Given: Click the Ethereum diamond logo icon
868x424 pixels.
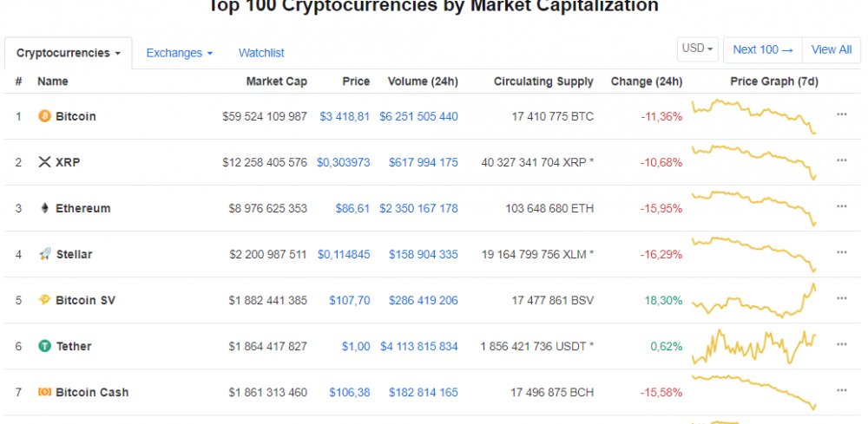Looking at the screenshot, I should pyautogui.click(x=44, y=208).
